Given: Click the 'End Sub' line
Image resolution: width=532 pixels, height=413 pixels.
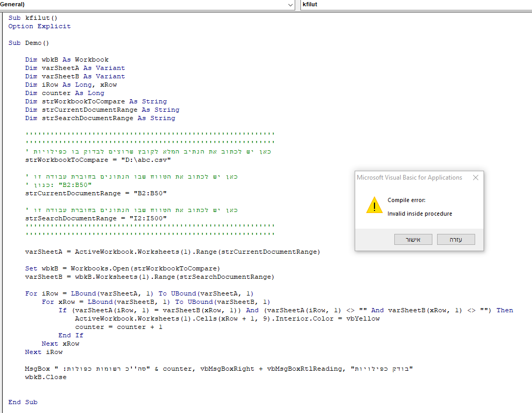Looking at the screenshot, I should 23,402.
